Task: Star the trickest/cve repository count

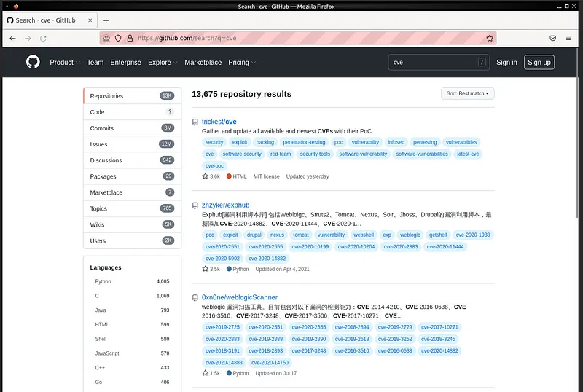Action: point(211,176)
